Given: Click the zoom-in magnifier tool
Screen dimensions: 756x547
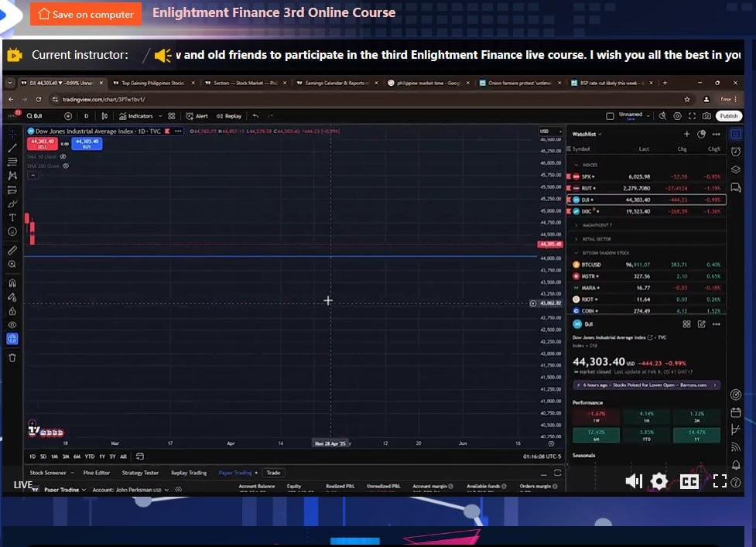Looking at the screenshot, I should 12,265.
